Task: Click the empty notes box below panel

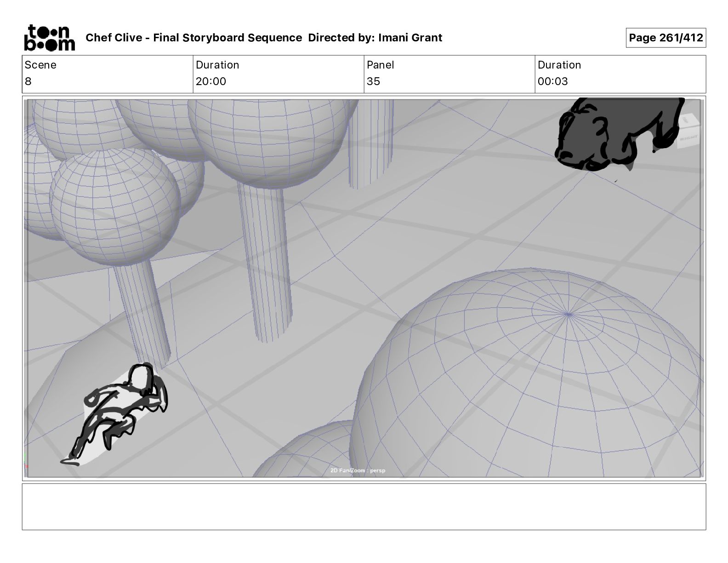Action: click(x=364, y=506)
